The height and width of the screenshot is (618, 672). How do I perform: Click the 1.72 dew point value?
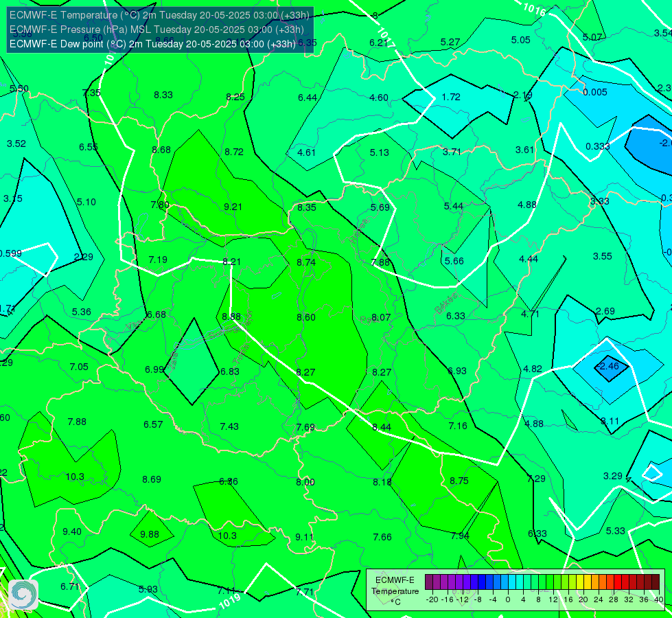(x=451, y=97)
